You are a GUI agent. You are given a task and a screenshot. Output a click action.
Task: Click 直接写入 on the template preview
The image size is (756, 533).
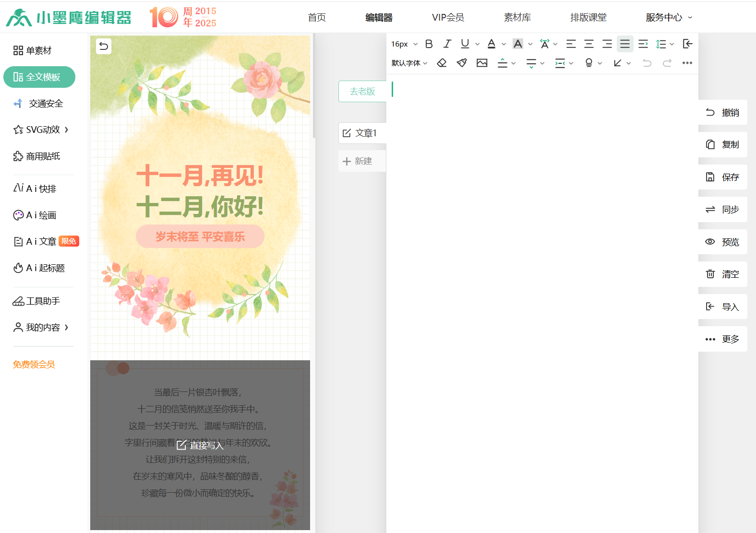[x=200, y=445]
